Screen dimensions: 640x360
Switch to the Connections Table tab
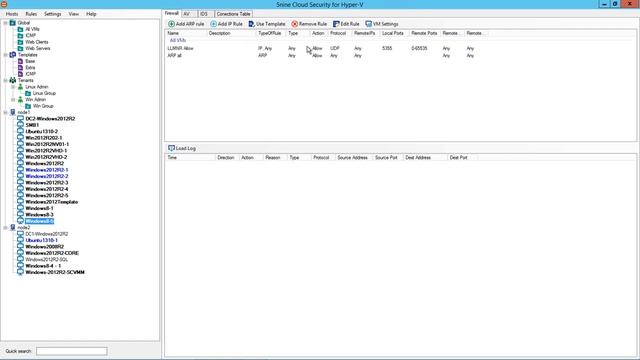[x=233, y=14]
